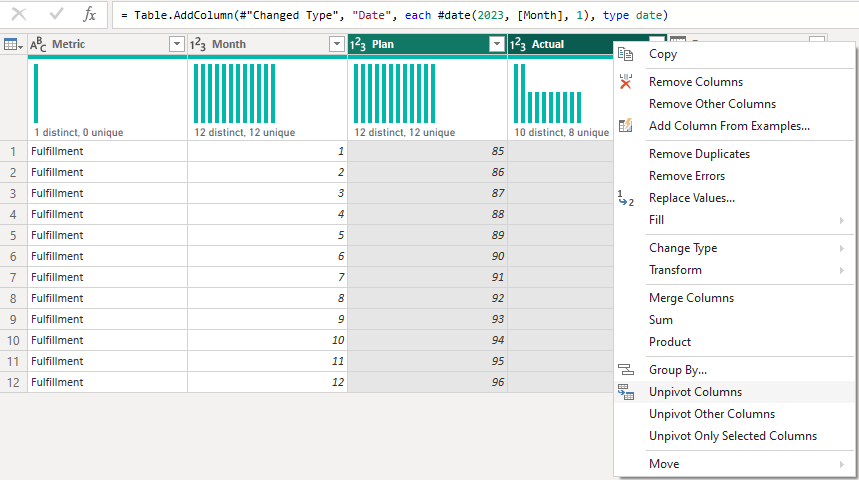Screen dimensions: 859x480
Task: Select row number 1
Action: (13, 151)
